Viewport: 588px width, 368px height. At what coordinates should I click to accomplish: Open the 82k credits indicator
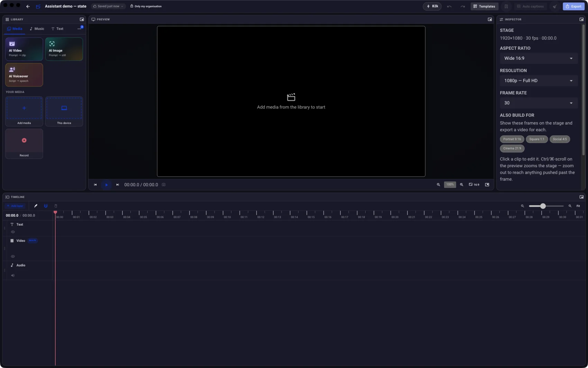point(432,6)
